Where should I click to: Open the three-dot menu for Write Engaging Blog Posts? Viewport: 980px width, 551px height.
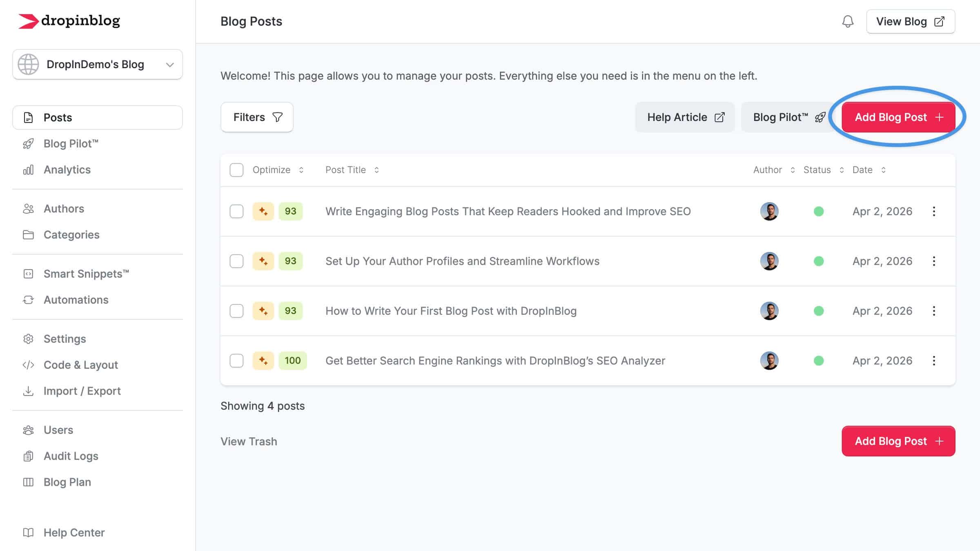(x=934, y=211)
